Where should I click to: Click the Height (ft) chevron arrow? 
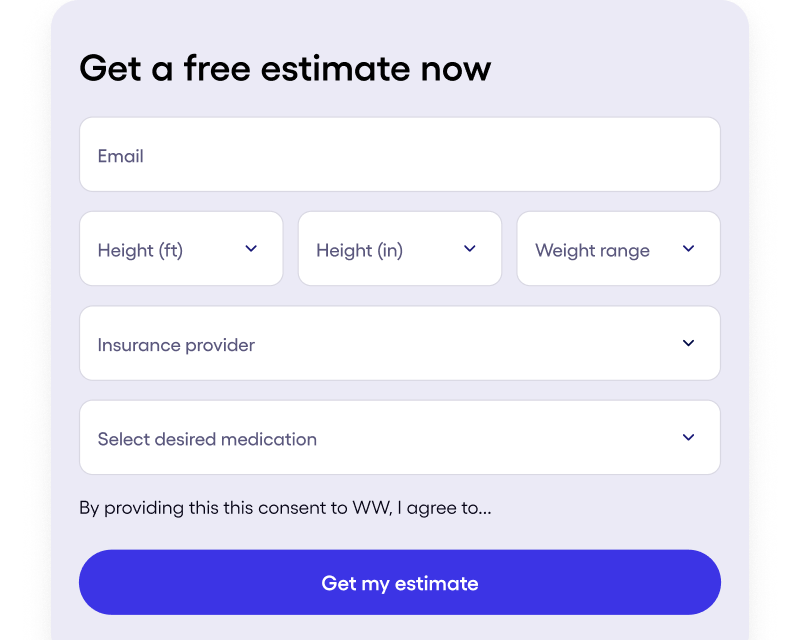pyautogui.click(x=251, y=249)
